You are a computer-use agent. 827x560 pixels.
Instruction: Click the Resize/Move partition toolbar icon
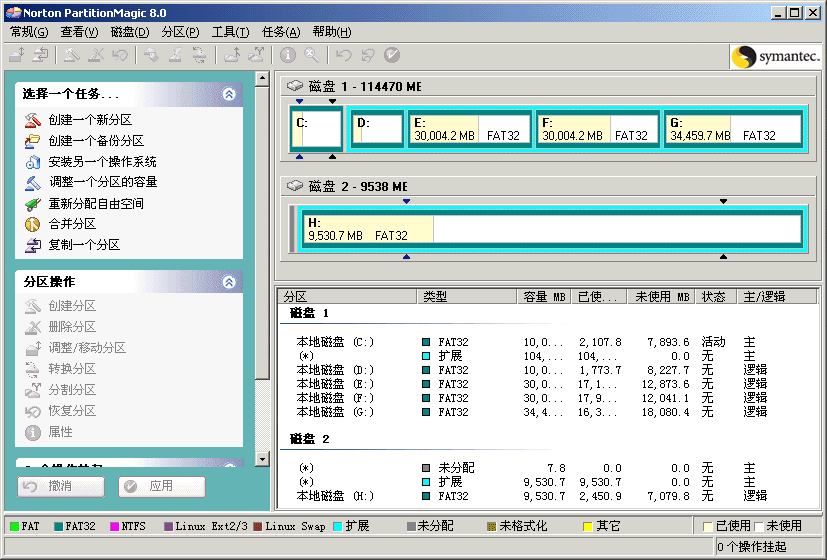17,55
